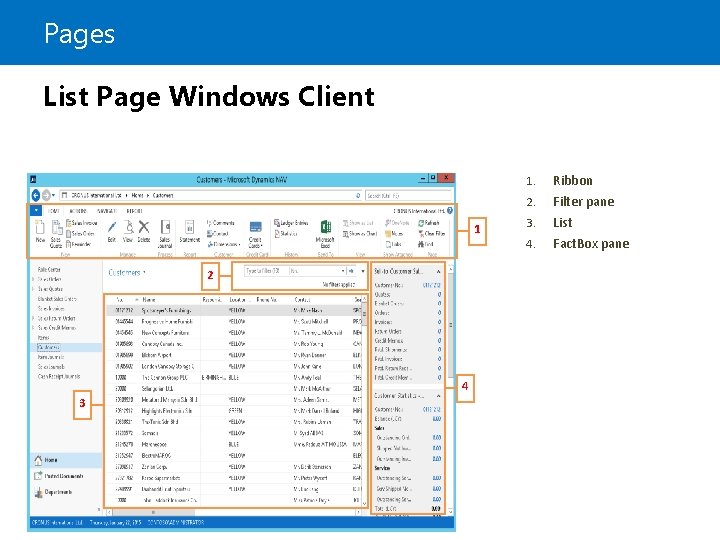The width and height of the screenshot is (720, 540).
Task: Send list to Microsoft Excel
Action: [x=325, y=233]
